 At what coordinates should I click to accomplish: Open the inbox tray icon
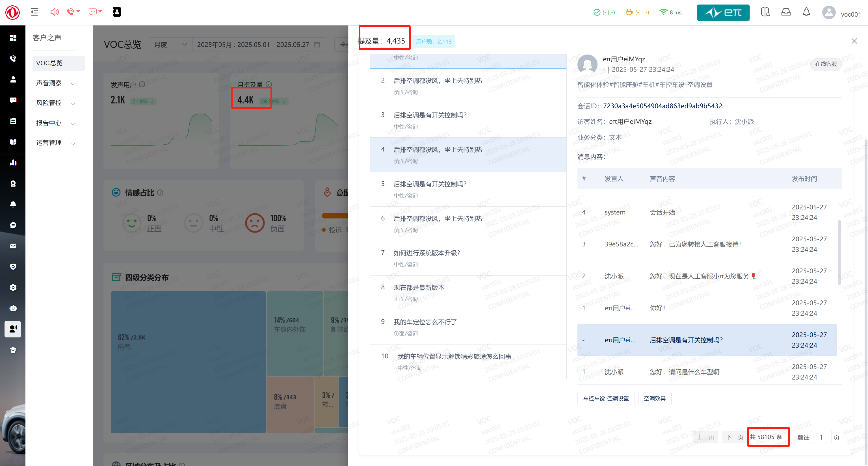point(786,12)
